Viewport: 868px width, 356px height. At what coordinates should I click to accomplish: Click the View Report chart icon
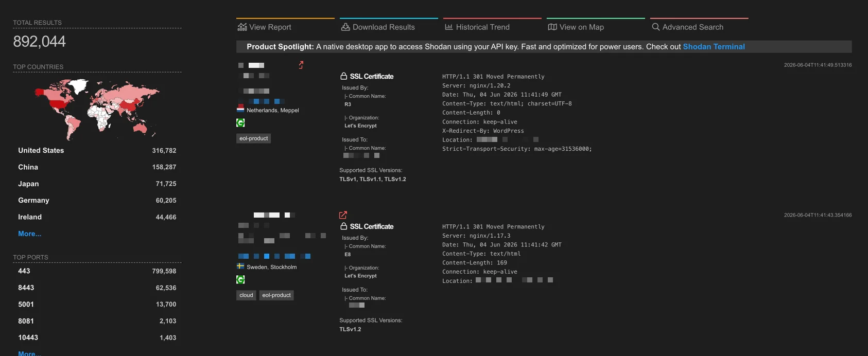pyautogui.click(x=242, y=27)
